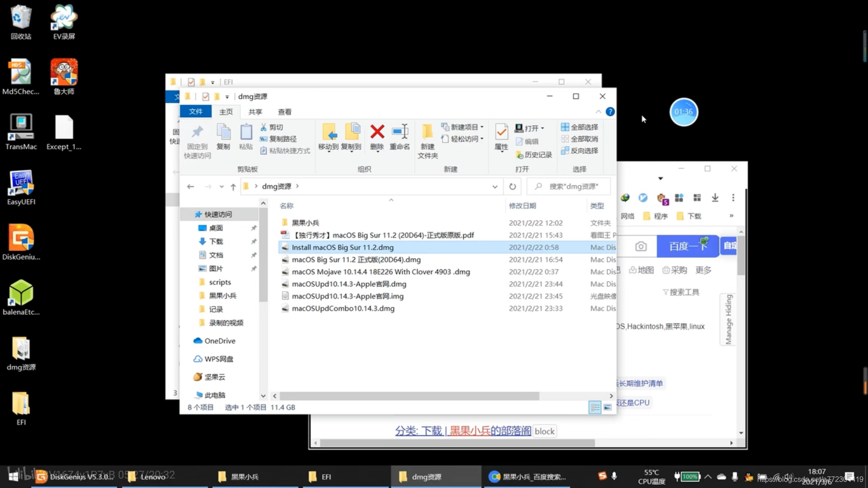Screen dimensions: 868x488
Task: Click the red Delete icon
Action: 377,132
